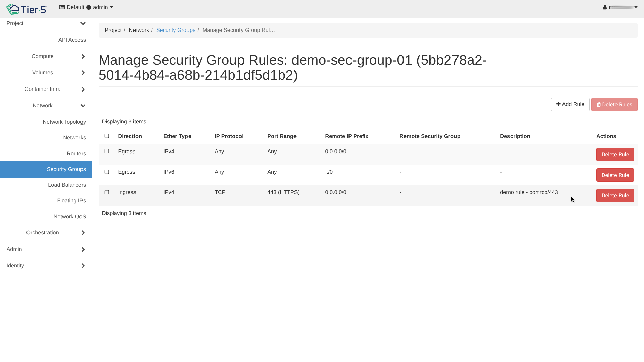Click the project list icon beside Default
This screenshot has height=362, width=644.
pyautogui.click(x=62, y=7)
